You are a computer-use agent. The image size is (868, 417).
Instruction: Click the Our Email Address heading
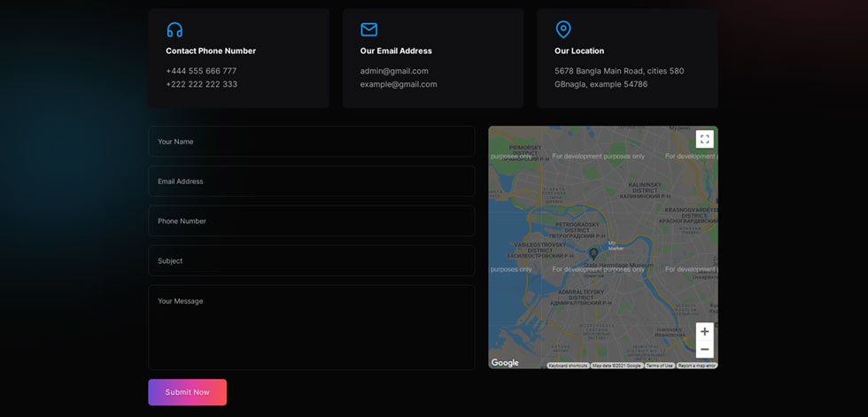click(397, 50)
